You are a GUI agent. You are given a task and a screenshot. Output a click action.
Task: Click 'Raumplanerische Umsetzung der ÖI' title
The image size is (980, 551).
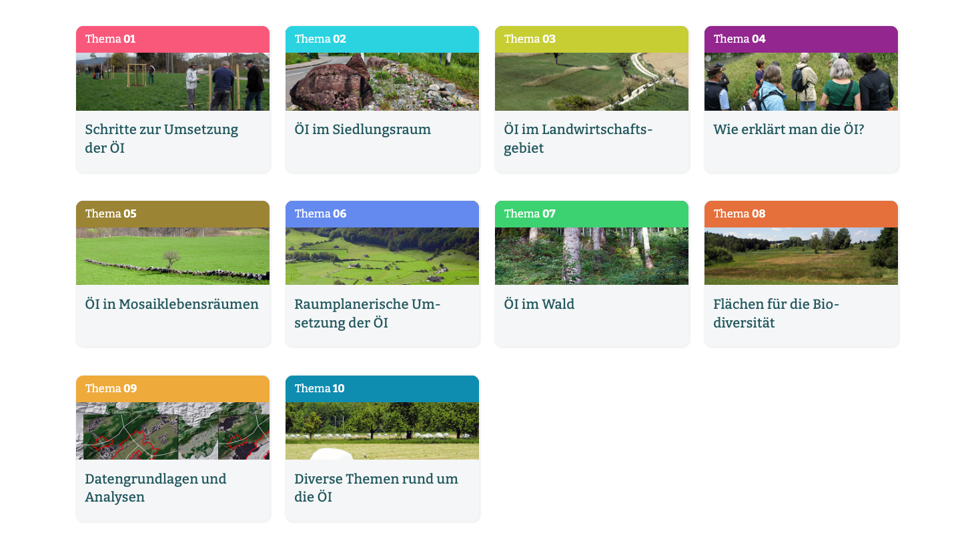tap(367, 314)
